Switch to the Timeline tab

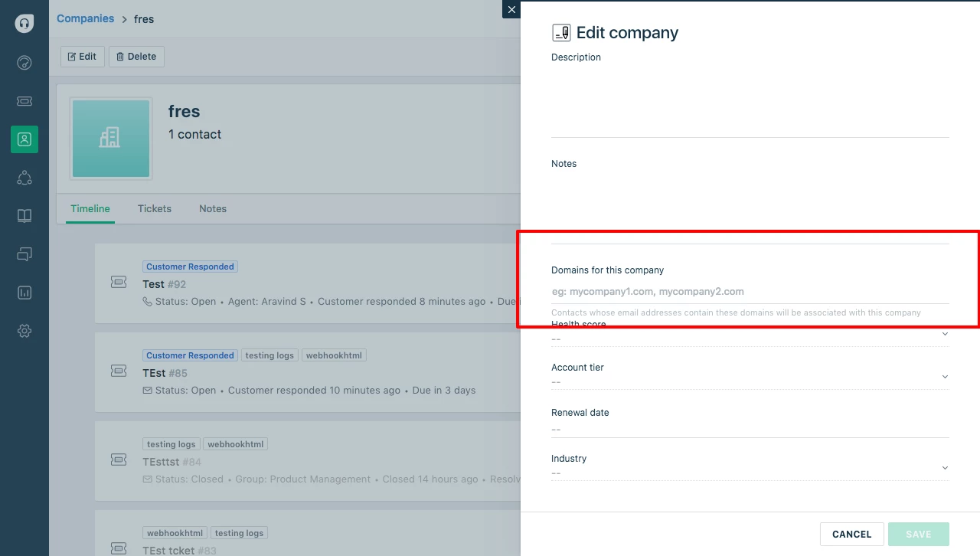click(90, 208)
